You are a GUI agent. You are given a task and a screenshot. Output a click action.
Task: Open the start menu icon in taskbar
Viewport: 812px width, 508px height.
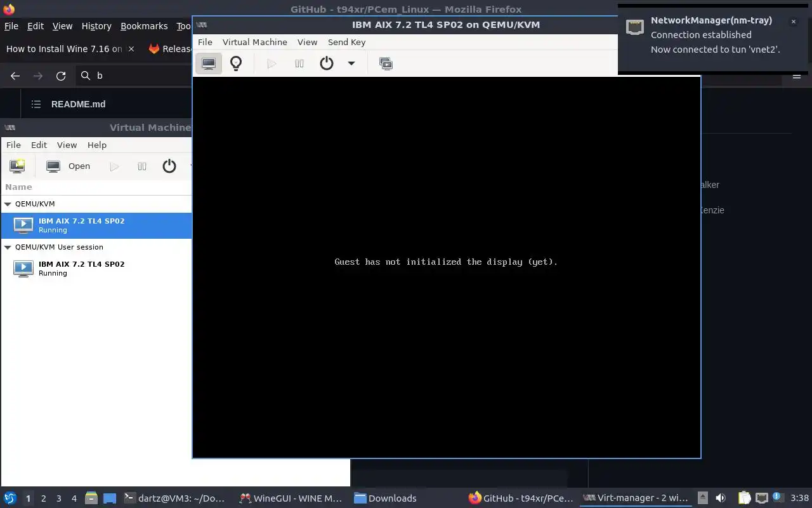point(10,498)
